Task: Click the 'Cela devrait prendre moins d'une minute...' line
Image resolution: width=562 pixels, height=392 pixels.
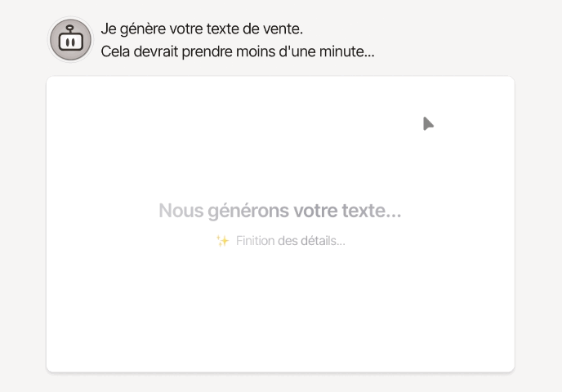Action: (238, 52)
